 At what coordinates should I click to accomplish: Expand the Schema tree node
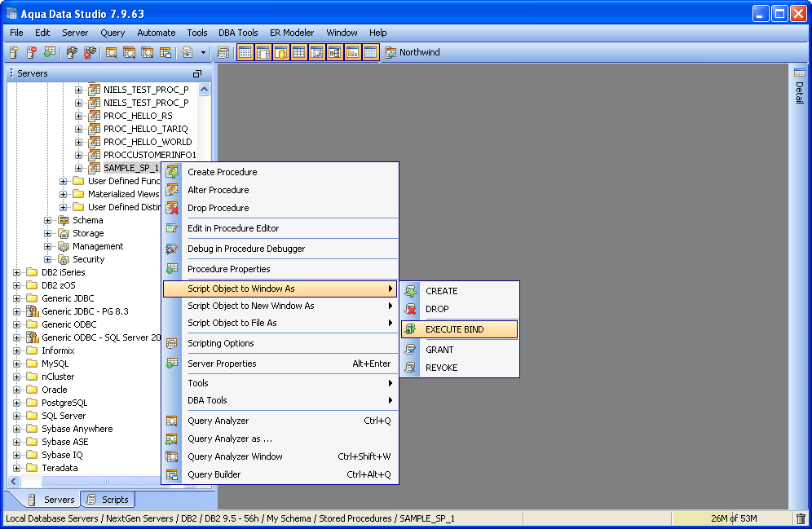47,221
